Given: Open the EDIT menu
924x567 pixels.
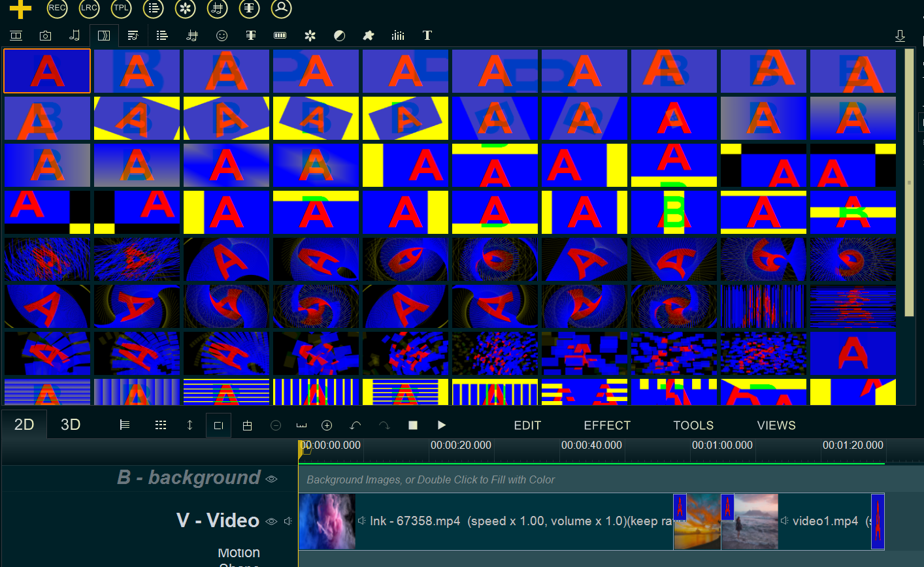Looking at the screenshot, I should click(527, 425).
